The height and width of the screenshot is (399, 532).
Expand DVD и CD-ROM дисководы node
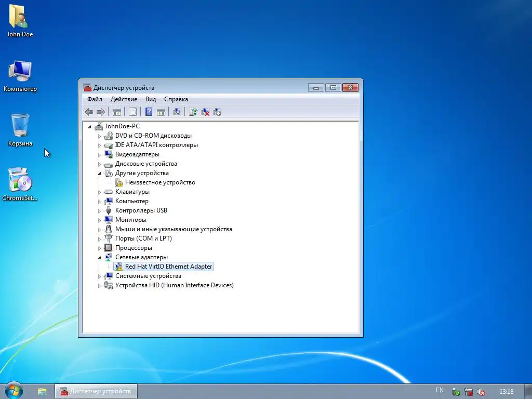99,136
